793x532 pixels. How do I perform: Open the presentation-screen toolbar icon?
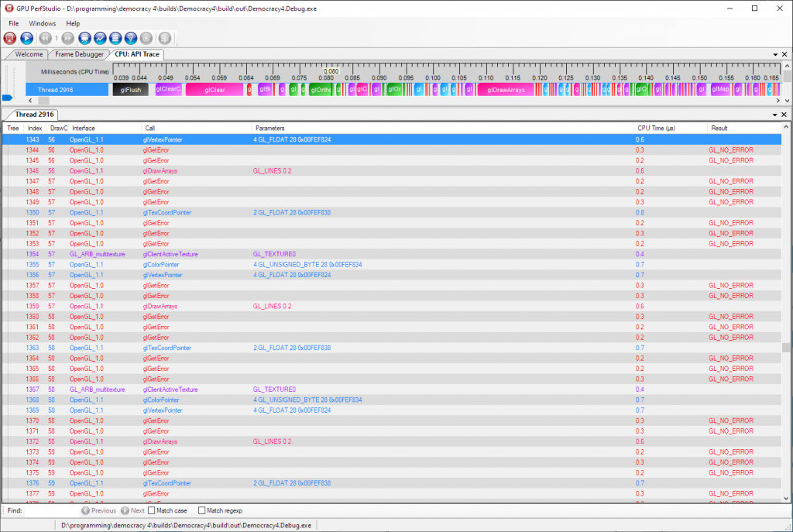click(84, 38)
